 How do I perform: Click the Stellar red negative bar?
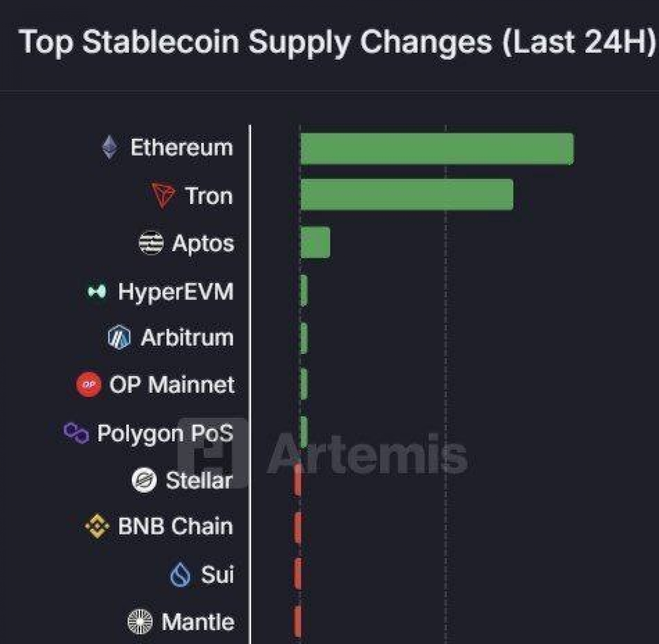coord(298,480)
